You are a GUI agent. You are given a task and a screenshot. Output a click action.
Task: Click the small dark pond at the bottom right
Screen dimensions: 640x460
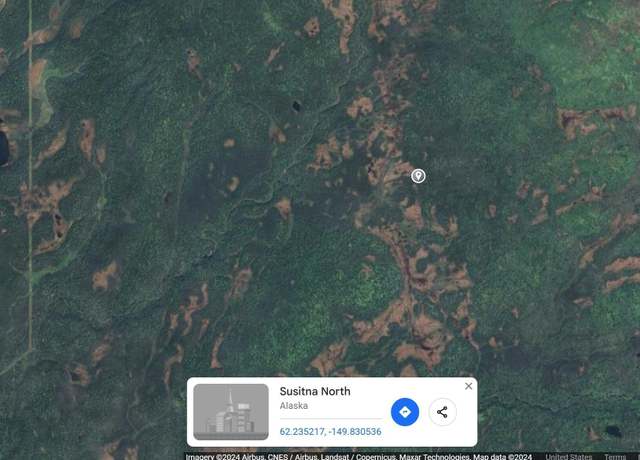(x=613, y=431)
